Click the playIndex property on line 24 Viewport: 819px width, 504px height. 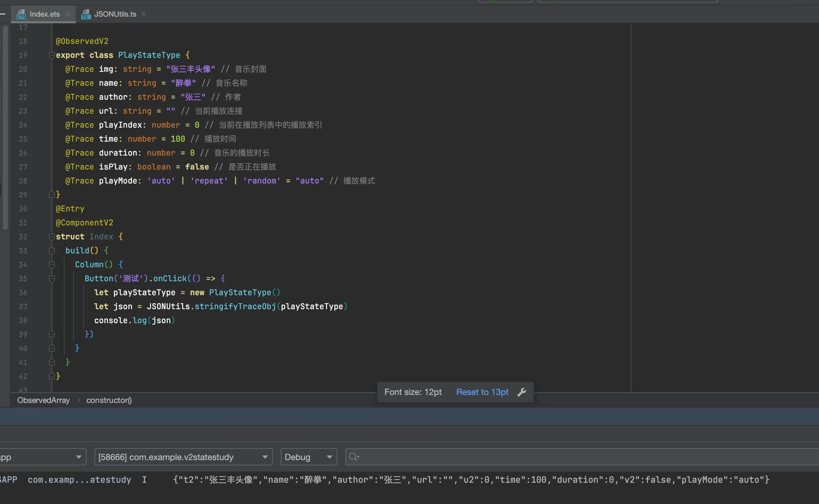tap(120, 125)
